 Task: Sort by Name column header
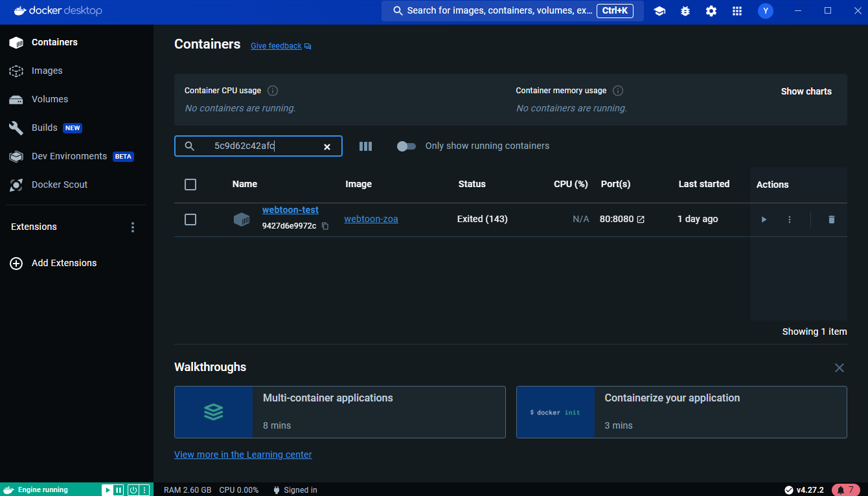tap(245, 184)
